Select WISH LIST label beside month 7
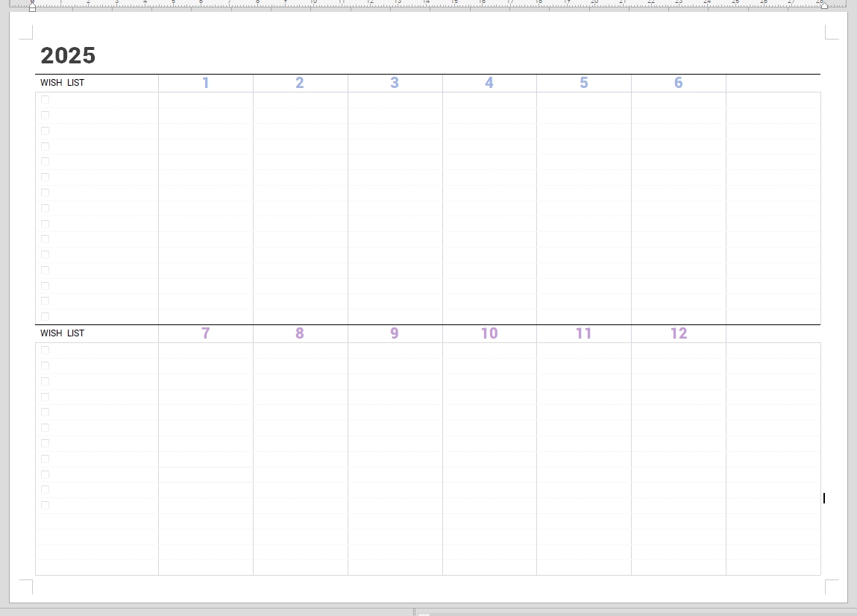This screenshot has height=616, width=857. pos(63,333)
